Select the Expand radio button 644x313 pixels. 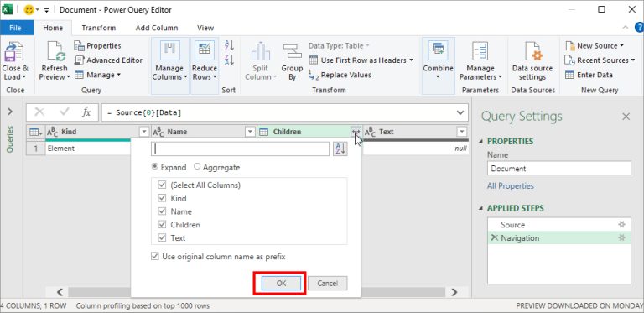coord(155,167)
